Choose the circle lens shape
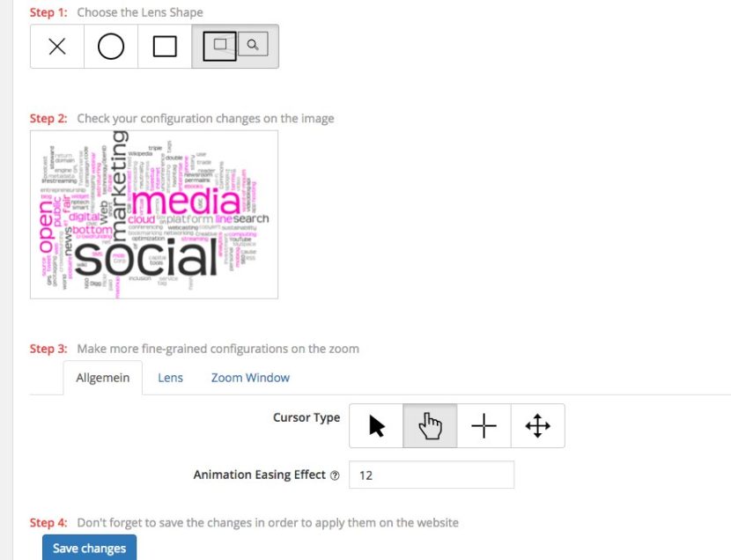The width and height of the screenshot is (731, 560). pos(111,47)
